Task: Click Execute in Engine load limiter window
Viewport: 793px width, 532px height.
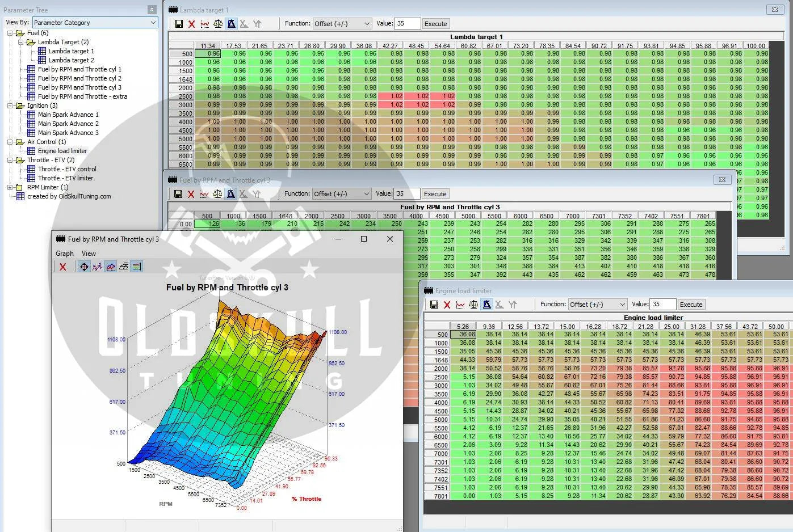Action: coord(691,305)
